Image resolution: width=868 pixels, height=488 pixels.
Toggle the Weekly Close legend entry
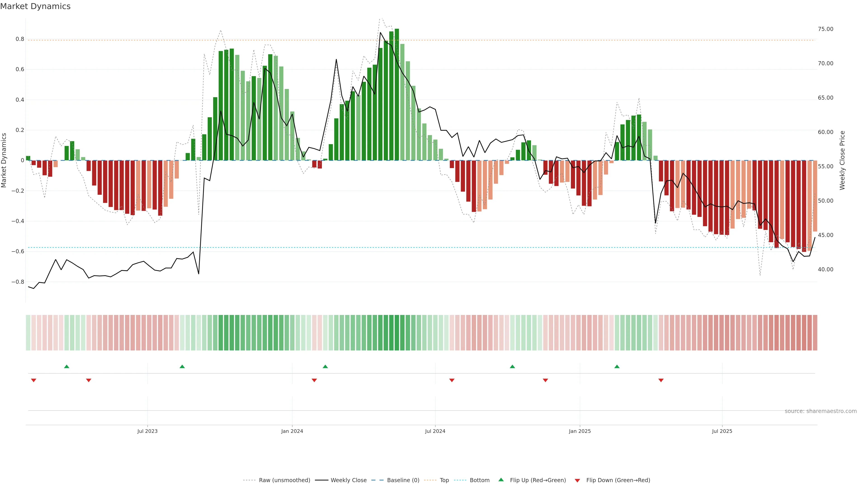coord(348,480)
